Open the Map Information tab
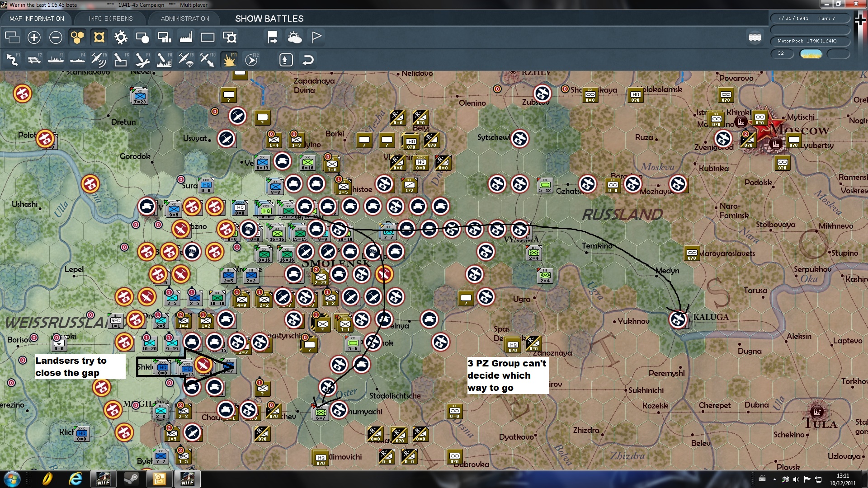Image resolution: width=868 pixels, height=488 pixels. pyautogui.click(x=37, y=19)
